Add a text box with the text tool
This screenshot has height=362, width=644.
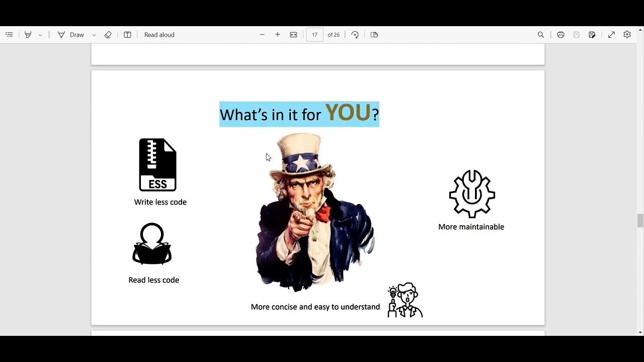pyautogui.click(x=127, y=35)
